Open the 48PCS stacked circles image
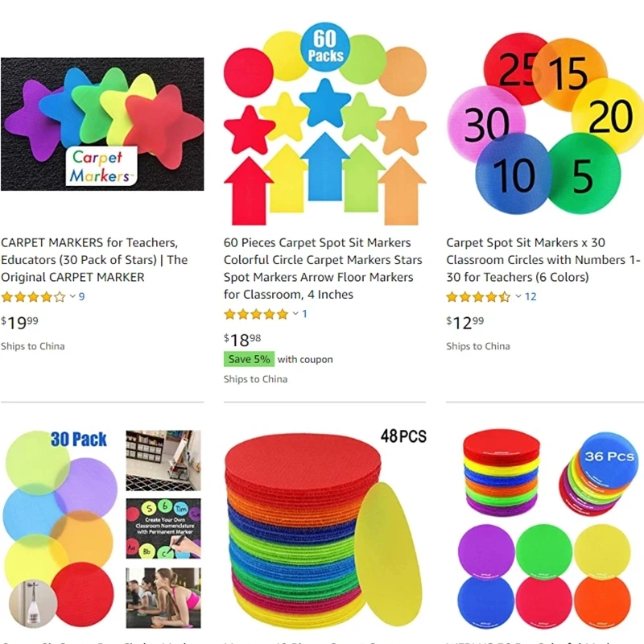This screenshot has height=644, width=644. coord(325,530)
